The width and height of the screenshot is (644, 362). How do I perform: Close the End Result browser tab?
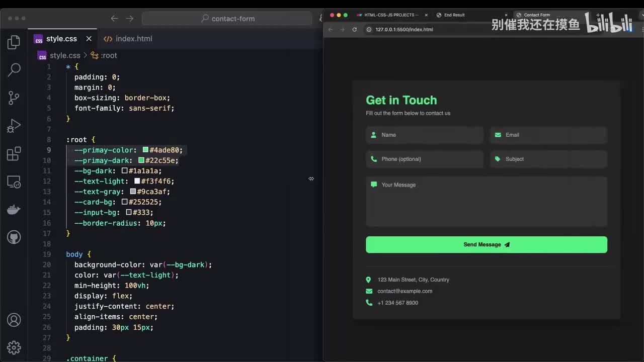pyautogui.click(x=506, y=15)
